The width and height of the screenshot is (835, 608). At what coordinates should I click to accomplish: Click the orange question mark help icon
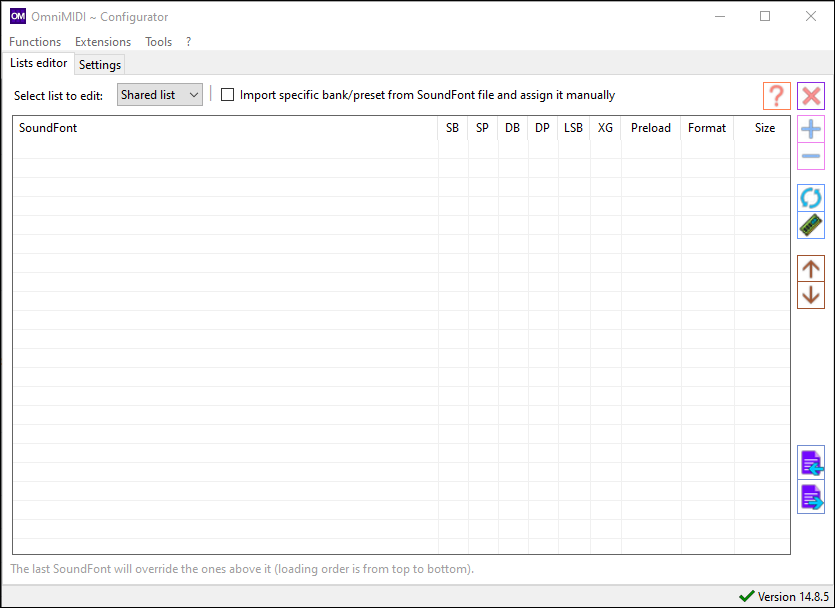click(x=776, y=96)
